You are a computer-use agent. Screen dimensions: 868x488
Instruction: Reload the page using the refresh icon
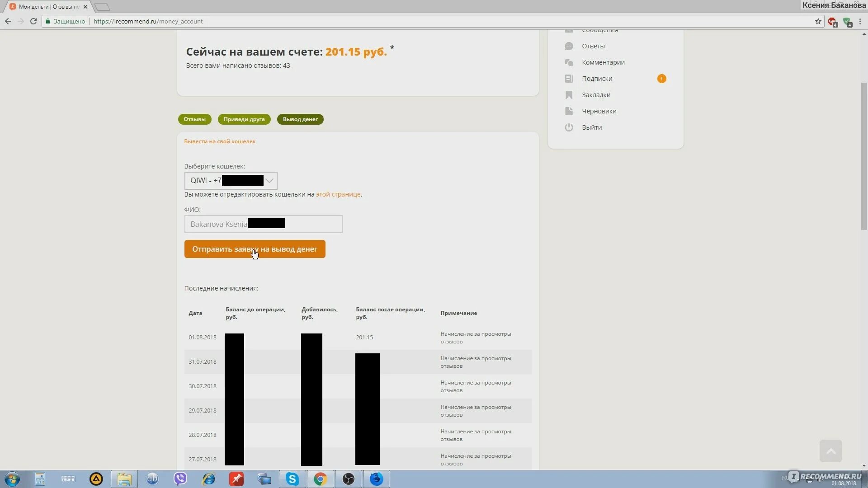tap(33, 21)
